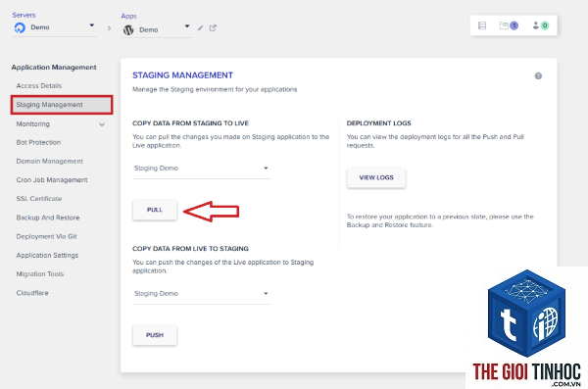Open Staging Demo dropdown above PULL button
Viewport: 588px width, 389px height.
point(201,169)
